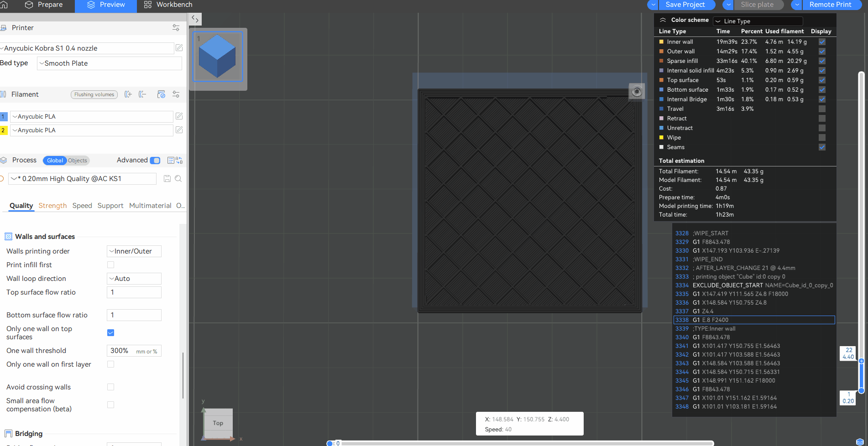Click the remove filament icon
The image size is (868, 446).
[x=142, y=94]
